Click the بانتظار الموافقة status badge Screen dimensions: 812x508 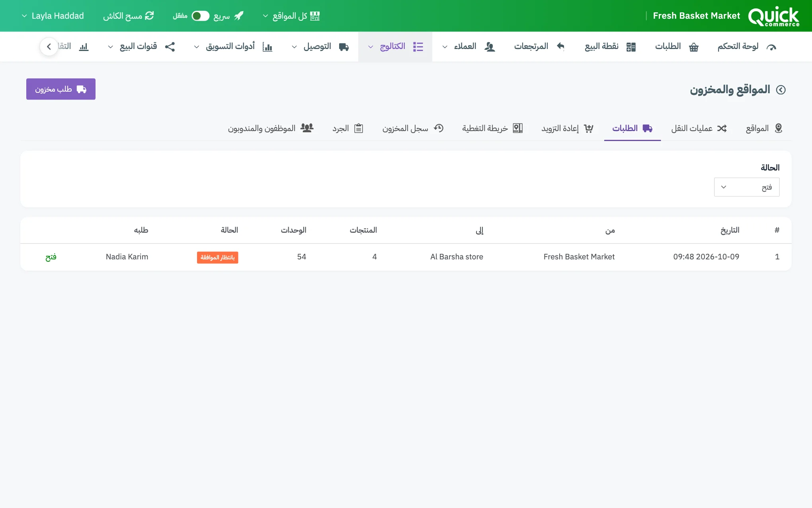pyautogui.click(x=217, y=257)
